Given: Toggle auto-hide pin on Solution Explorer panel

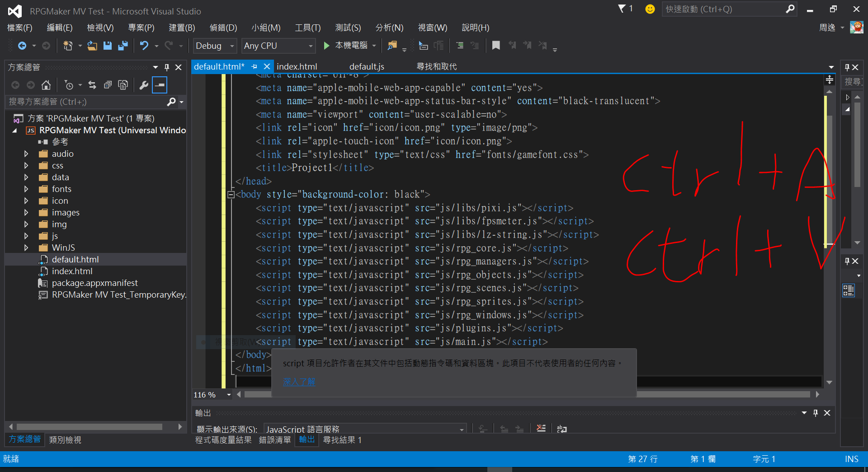Looking at the screenshot, I should pyautogui.click(x=167, y=67).
